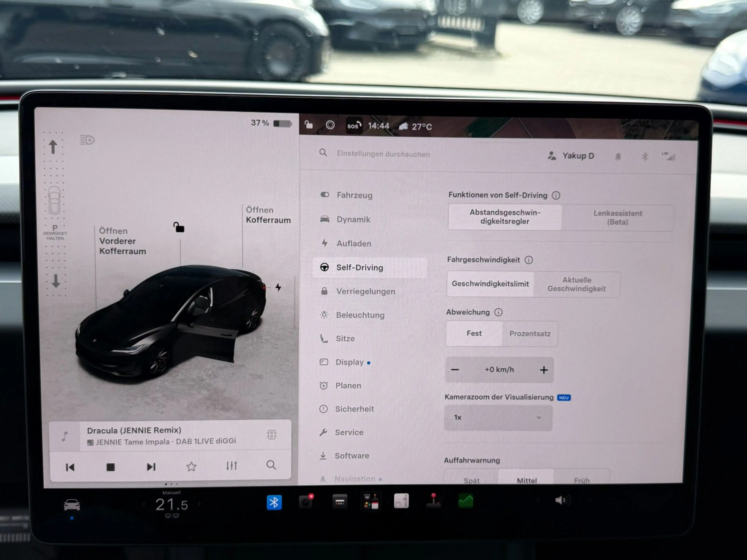Set Abweichung to Prozentsatz
This screenshot has height=560, width=747.
coord(530,334)
